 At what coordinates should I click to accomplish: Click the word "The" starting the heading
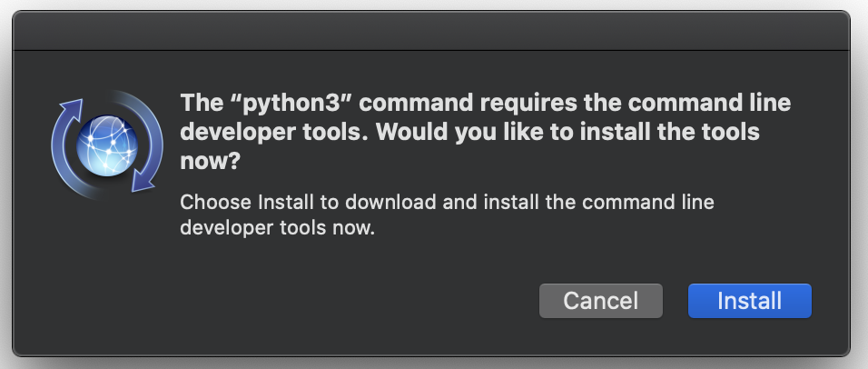coord(202,103)
